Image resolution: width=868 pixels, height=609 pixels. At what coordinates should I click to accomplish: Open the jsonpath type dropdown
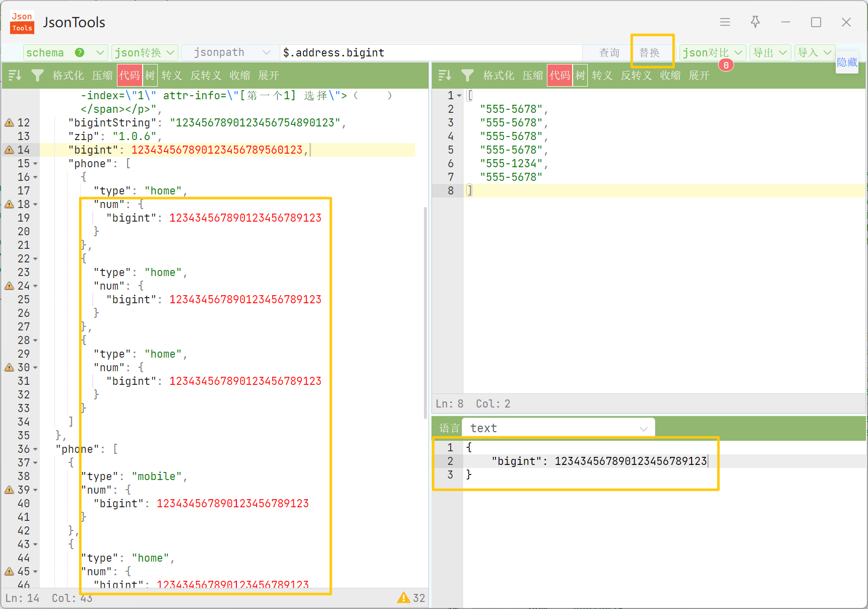tap(230, 52)
